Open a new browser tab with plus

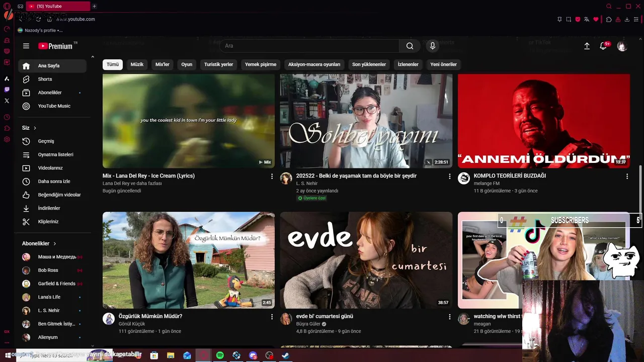click(94, 7)
